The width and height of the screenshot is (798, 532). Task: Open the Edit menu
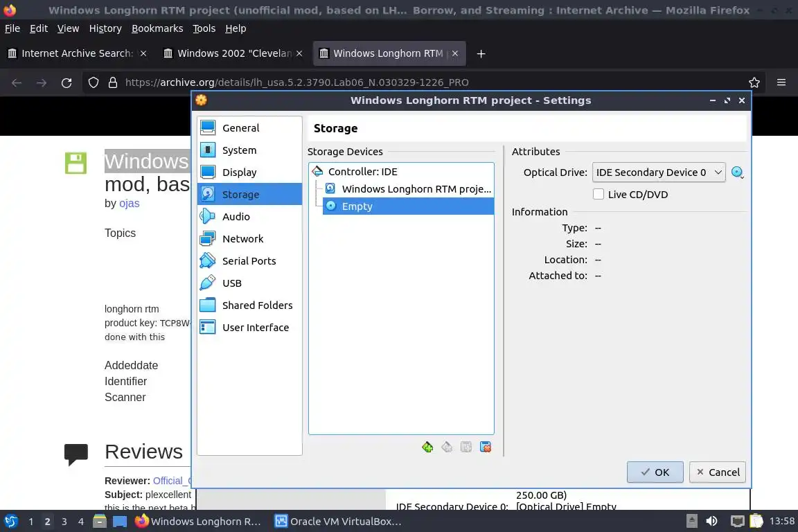pyautogui.click(x=39, y=28)
